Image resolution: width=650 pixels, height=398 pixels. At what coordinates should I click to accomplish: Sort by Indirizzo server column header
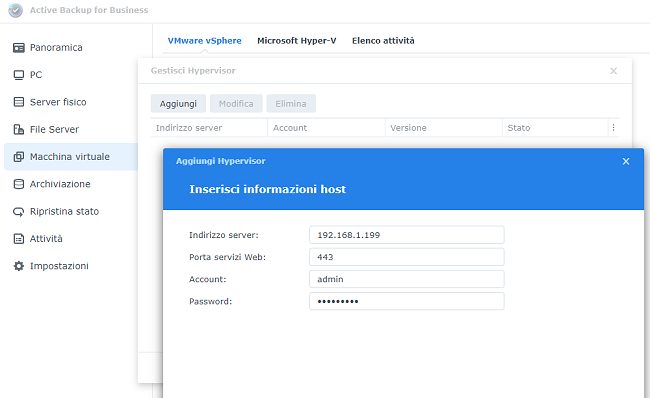point(209,128)
